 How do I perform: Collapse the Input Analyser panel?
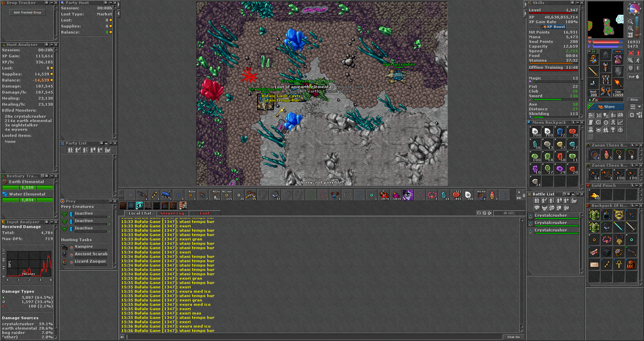click(x=52, y=222)
